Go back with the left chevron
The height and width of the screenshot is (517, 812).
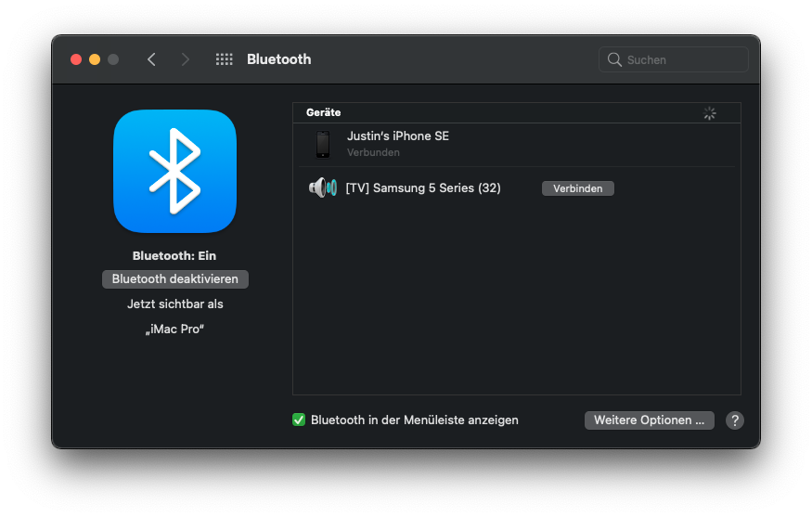click(151, 59)
